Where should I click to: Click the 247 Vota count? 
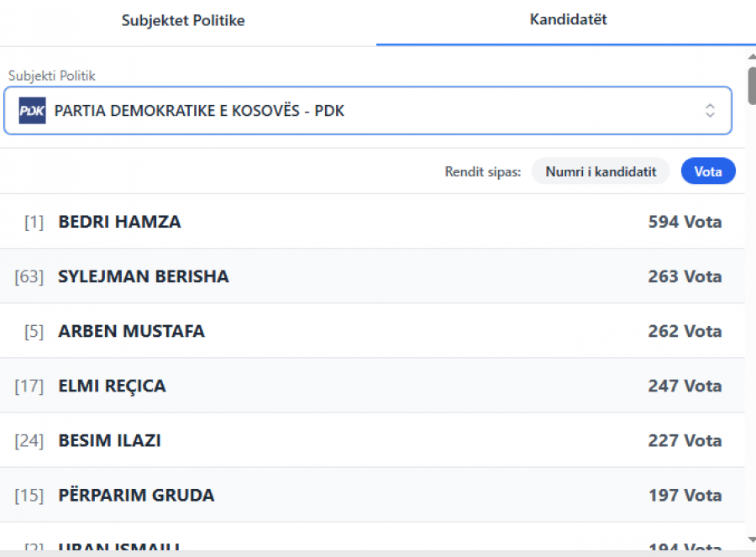(685, 386)
